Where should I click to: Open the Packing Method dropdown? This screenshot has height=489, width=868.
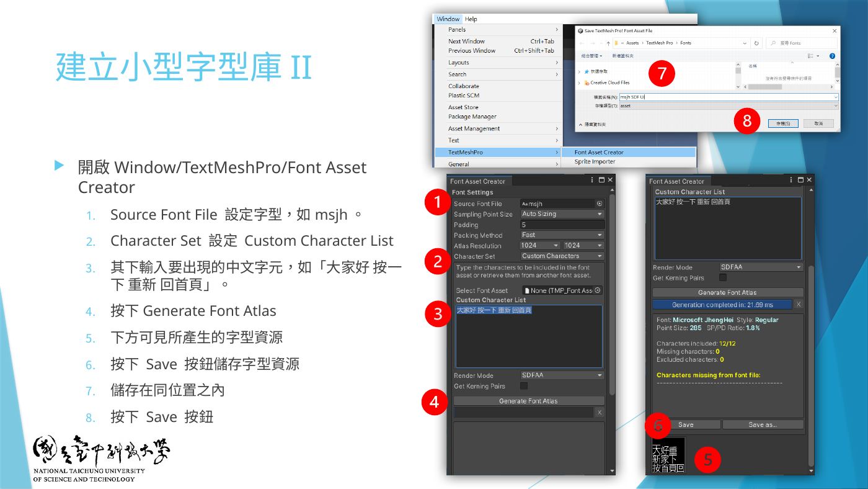(562, 235)
